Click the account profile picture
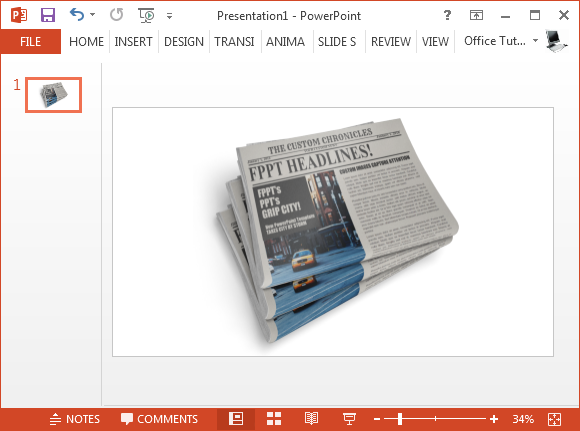Screen dimensions: 580x431 tap(556, 41)
